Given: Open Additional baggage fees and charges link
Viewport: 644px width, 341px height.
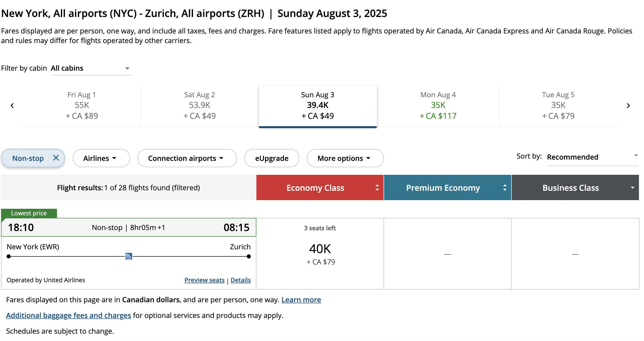Looking at the screenshot, I should tap(68, 315).
